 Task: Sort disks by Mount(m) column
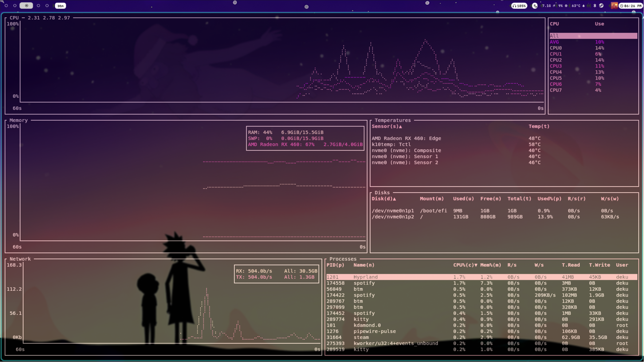[432, 199]
